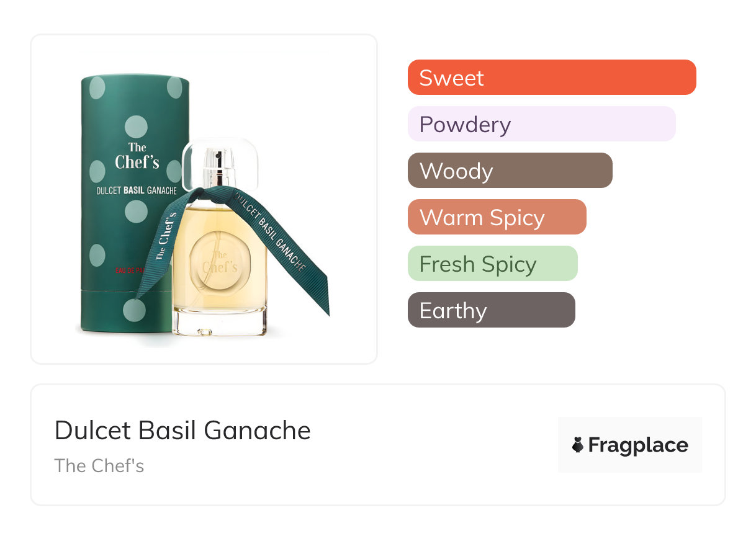Click the Dulcet Basil Ganache text on box
Screen dimensions: 756x536
tap(137, 190)
